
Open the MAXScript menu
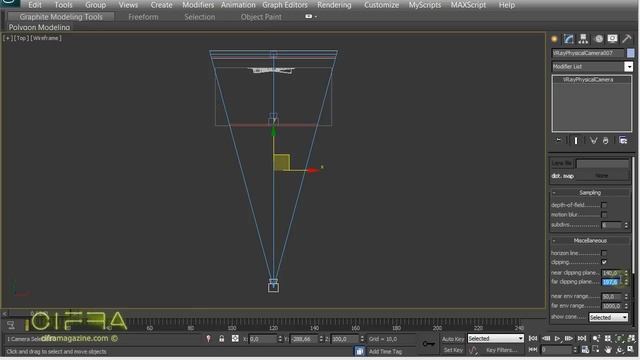coord(468,5)
